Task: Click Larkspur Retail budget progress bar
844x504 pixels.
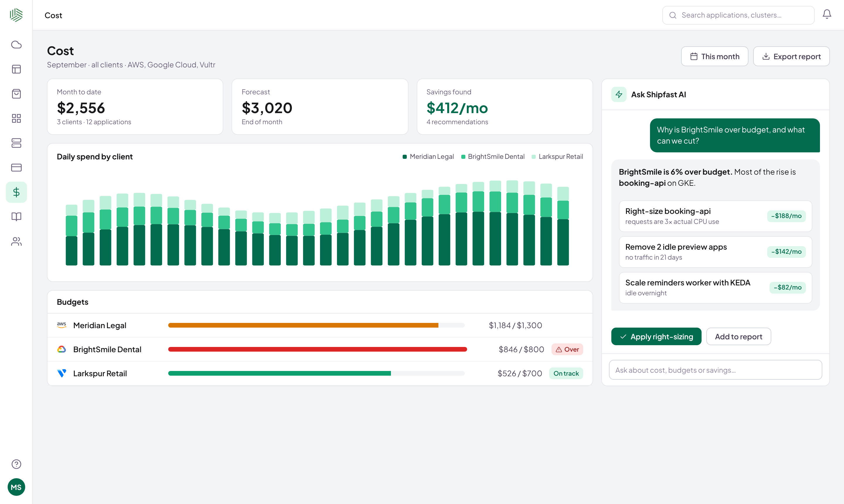Action: 316,373
